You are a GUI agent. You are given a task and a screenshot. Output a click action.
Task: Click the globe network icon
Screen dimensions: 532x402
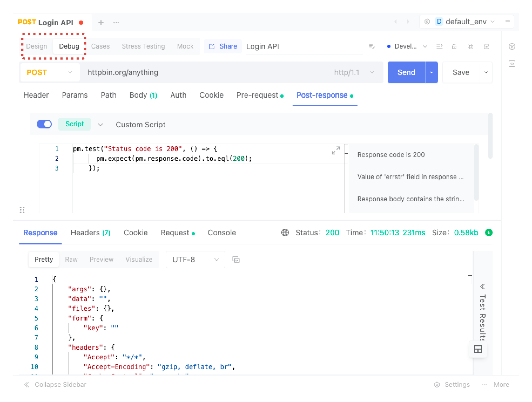click(285, 233)
